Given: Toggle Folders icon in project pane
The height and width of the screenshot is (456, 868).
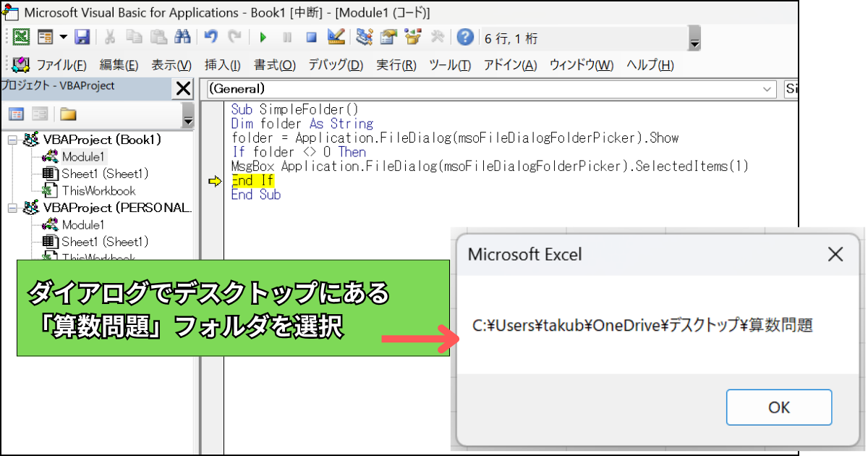Looking at the screenshot, I should (x=68, y=114).
